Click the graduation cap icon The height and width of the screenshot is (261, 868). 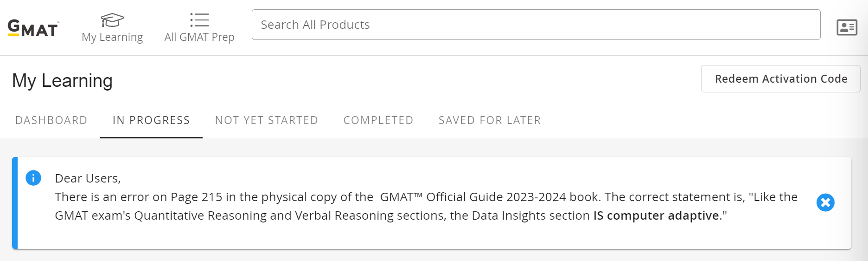112,20
